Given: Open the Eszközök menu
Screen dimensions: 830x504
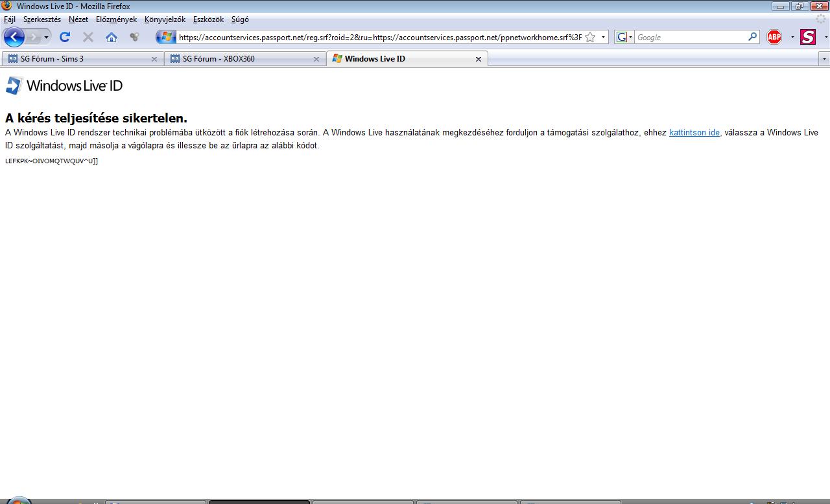Looking at the screenshot, I should (208, 19).
